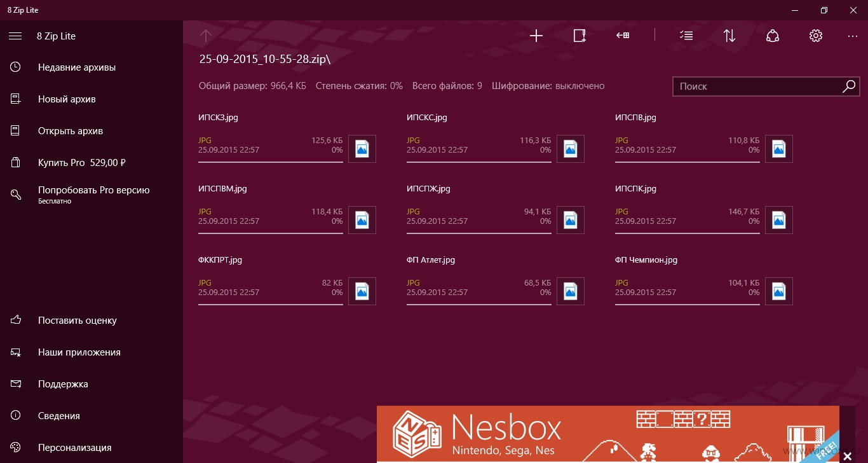This screenshot has height=463, width=868.
Task: Click the envelope support icon
Action: (x=16, y=384)
